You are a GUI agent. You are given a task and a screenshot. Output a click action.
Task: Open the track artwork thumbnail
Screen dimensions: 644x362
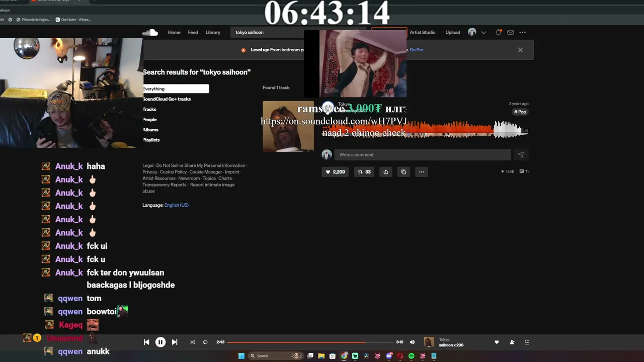point(288,126)
